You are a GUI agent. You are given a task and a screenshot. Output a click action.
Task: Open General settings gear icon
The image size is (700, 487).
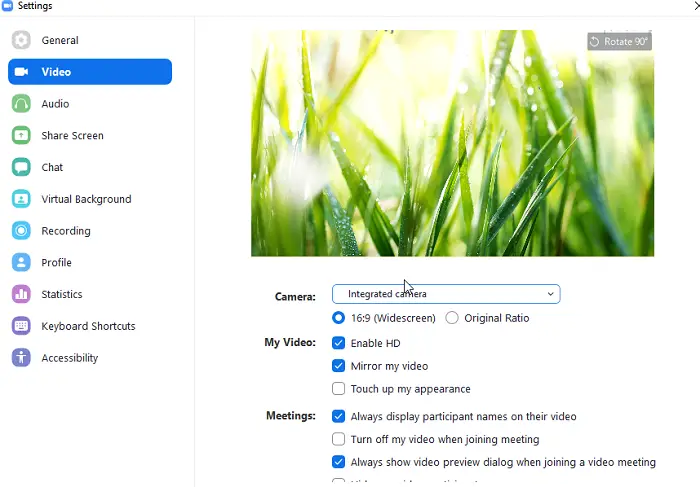click(x=21, y=40)
